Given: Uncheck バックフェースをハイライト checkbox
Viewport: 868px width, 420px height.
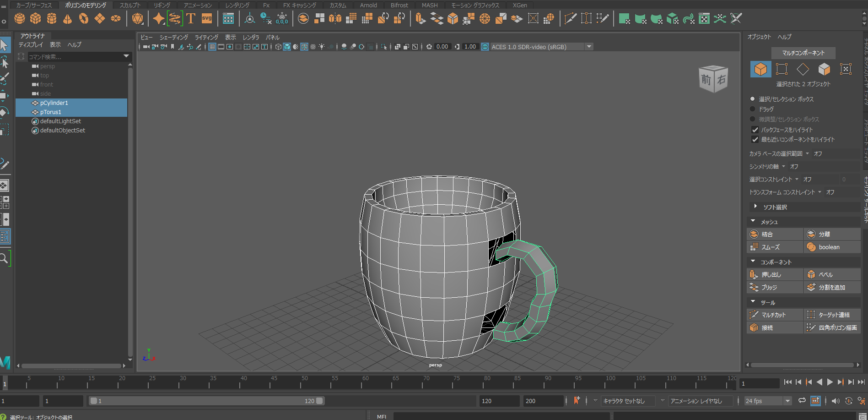Looking at the screenshot, I should pos(755,130).
